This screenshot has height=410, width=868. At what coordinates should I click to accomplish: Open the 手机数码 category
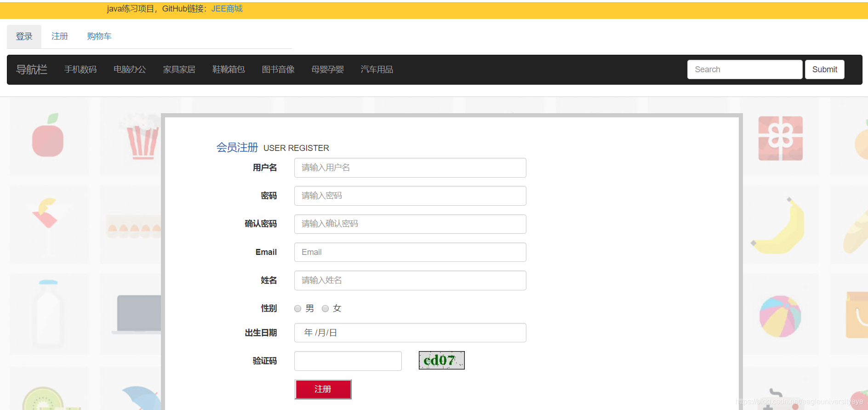[x=80, y=69]
